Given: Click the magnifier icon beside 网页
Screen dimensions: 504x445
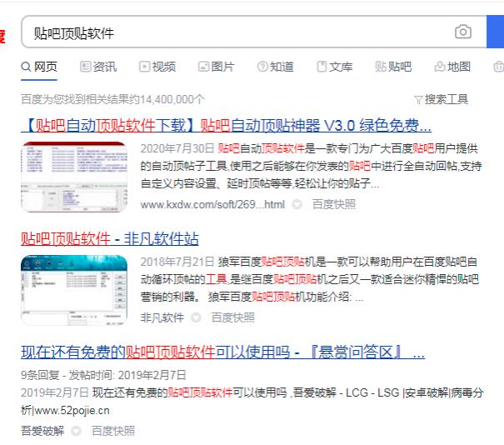Looking at the screenshot, I should pyautogui.click(x=26, y=67).
